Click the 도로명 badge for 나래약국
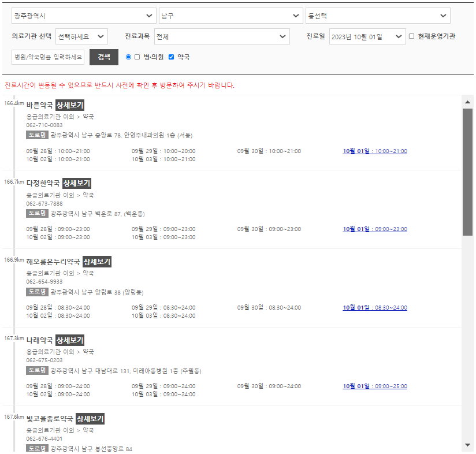The width and height of the screenshot is (476, 454). (x=37, y=370)
